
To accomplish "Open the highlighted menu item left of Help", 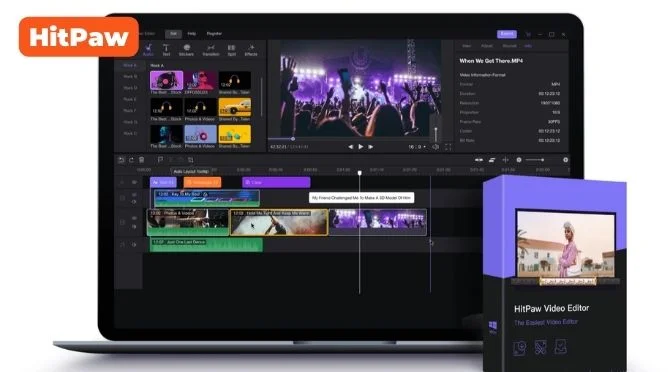I will 173,34.
